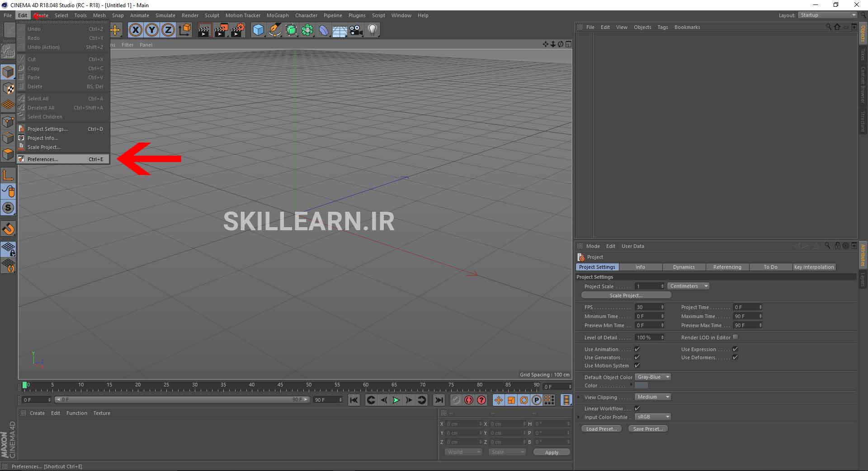Image resolution: width=868 pixels, height=471 pixels.
Task: Click the green Array modeling icon
Action: [x=307, y=30]
